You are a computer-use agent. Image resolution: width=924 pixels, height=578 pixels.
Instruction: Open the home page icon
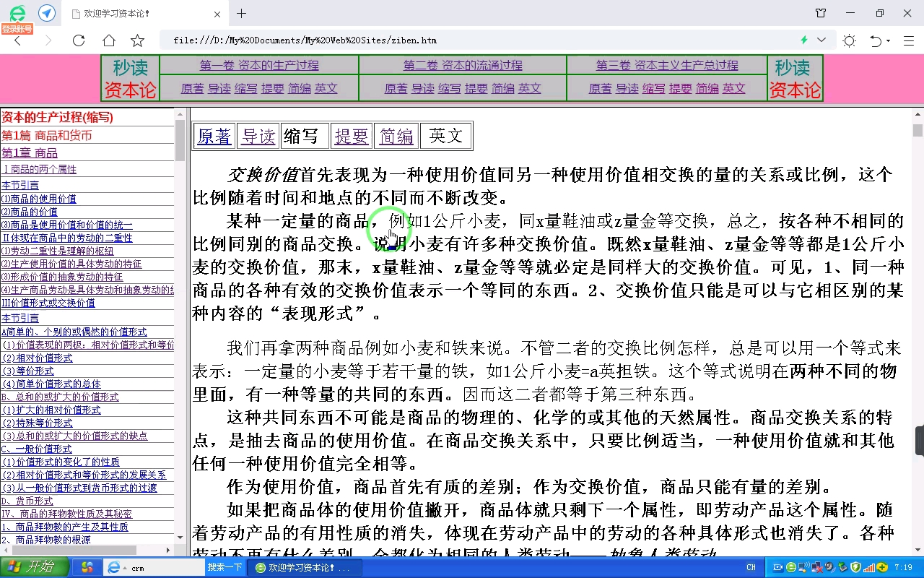[108, 40]
